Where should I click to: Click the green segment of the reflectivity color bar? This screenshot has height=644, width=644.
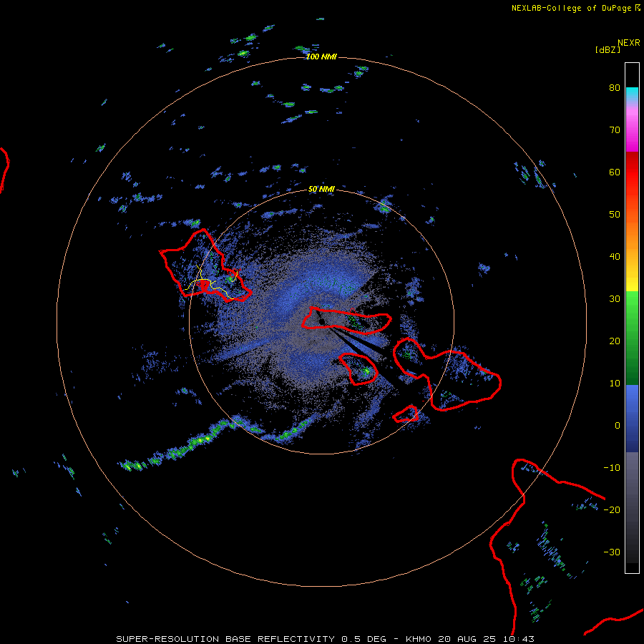tap(632, 338)
